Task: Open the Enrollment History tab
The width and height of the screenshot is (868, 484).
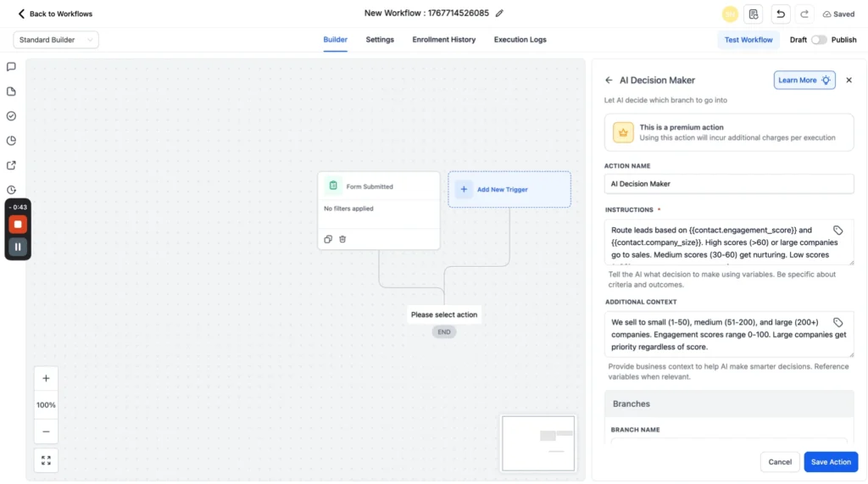Action: tap(443, 40)
